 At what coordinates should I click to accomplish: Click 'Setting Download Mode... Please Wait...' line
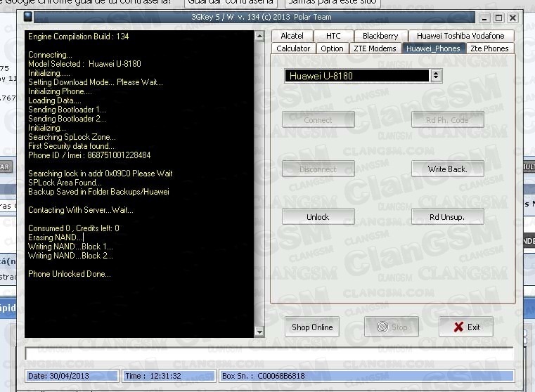point(95,82)
